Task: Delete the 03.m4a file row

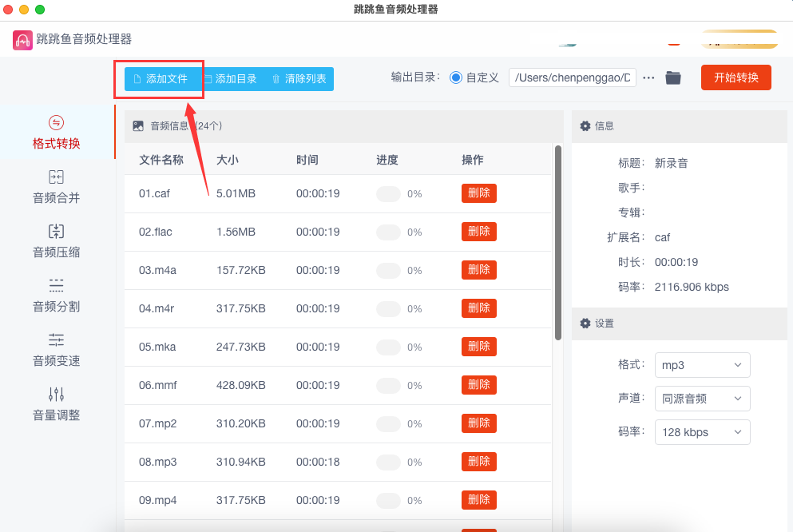Action: click(478, 270)
